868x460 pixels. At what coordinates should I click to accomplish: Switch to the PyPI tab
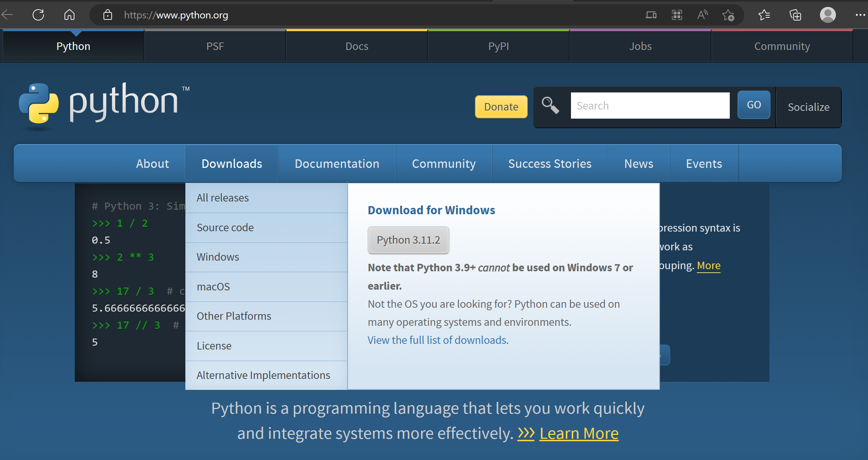click(x=498, y=46)
